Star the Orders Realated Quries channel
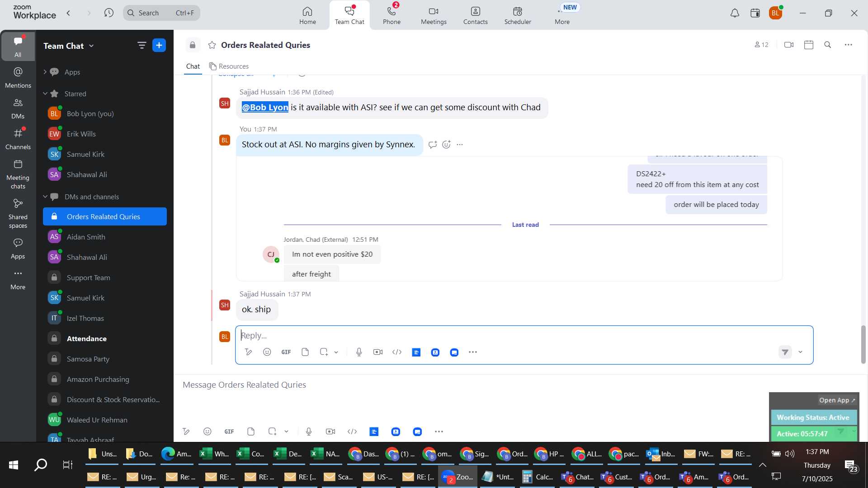 pyautogui.click(x=212, y=45)
